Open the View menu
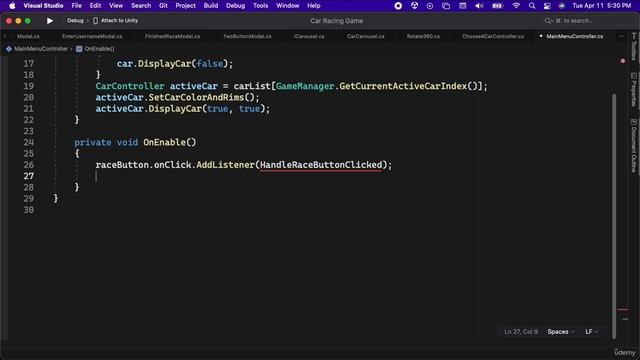The image size is (640, 360). 116,6
